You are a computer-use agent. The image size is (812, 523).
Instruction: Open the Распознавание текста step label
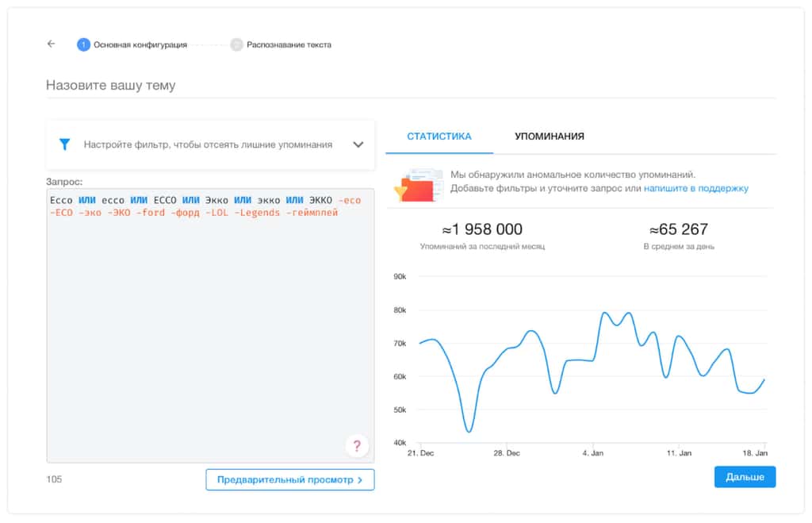point(289,44)
